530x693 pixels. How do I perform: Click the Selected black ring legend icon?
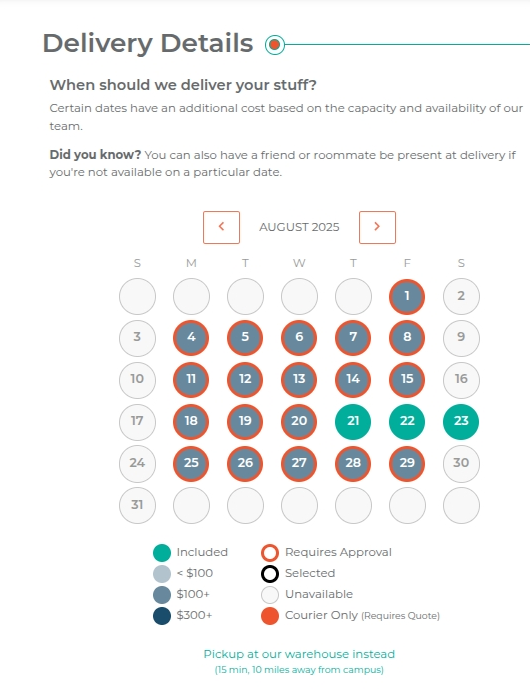click(x=270, y=574)
